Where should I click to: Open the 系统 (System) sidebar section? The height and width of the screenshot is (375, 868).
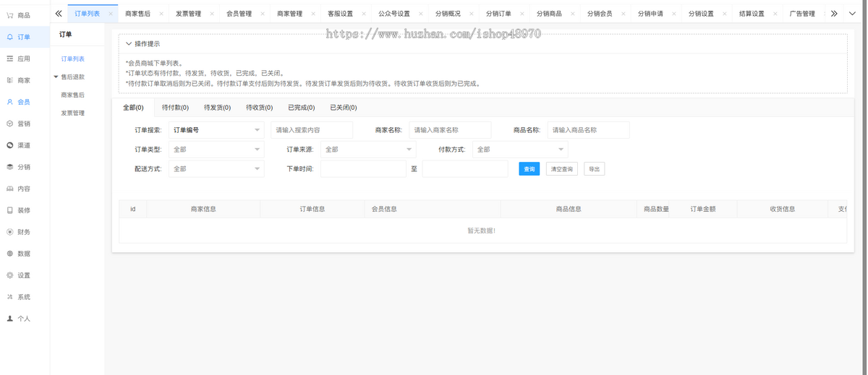pos(24,297)
